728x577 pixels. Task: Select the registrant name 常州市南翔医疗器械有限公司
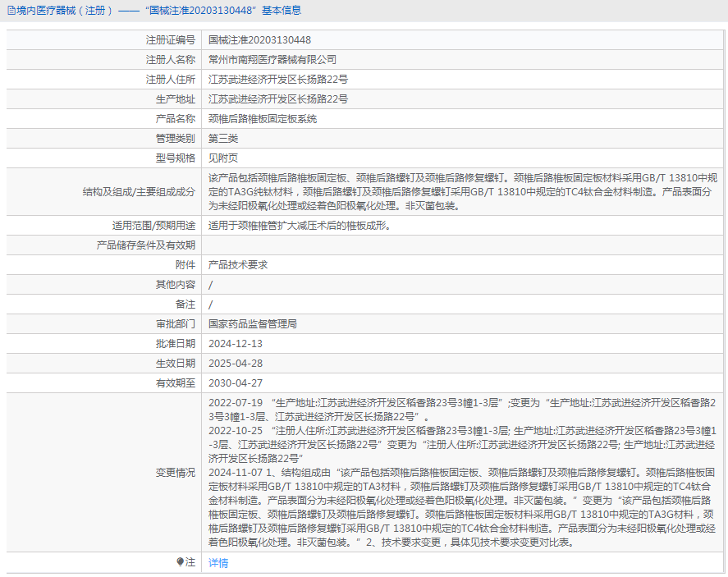tap(272, 59)
